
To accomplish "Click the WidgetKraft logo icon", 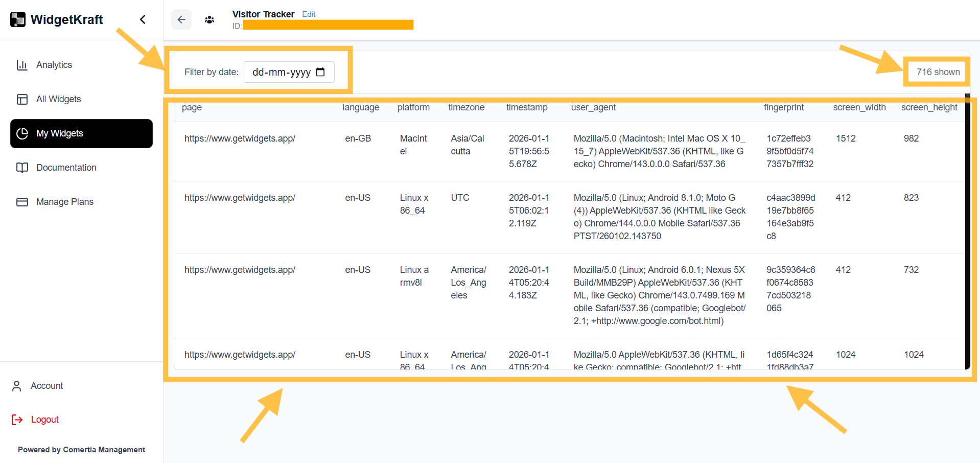I will coord(18,19).
